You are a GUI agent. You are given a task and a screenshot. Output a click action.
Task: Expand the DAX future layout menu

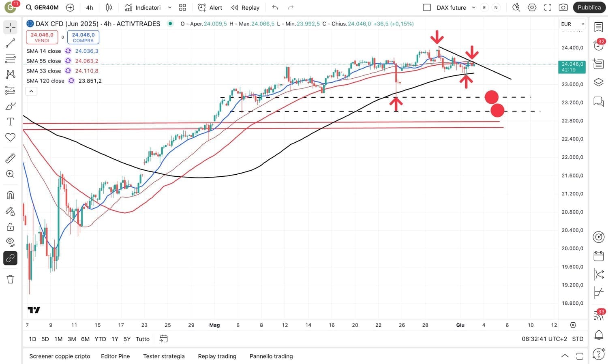[x=473, y=7]
